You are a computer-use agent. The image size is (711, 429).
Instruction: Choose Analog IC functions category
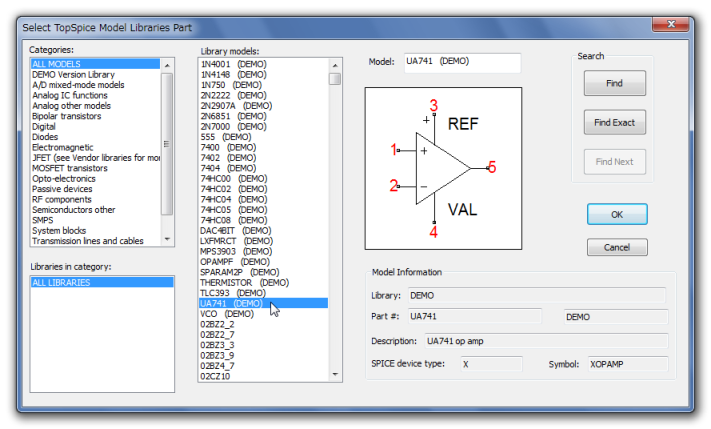(95, 95)
